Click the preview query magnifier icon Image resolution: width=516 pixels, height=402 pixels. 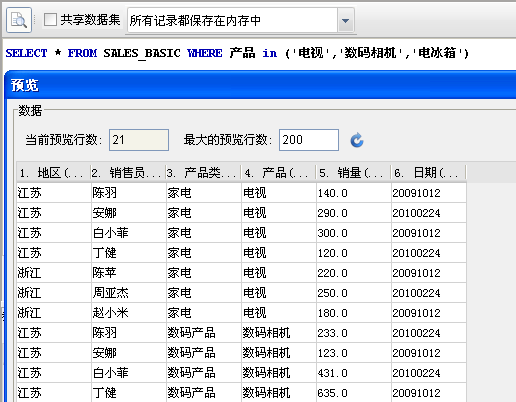19,20
